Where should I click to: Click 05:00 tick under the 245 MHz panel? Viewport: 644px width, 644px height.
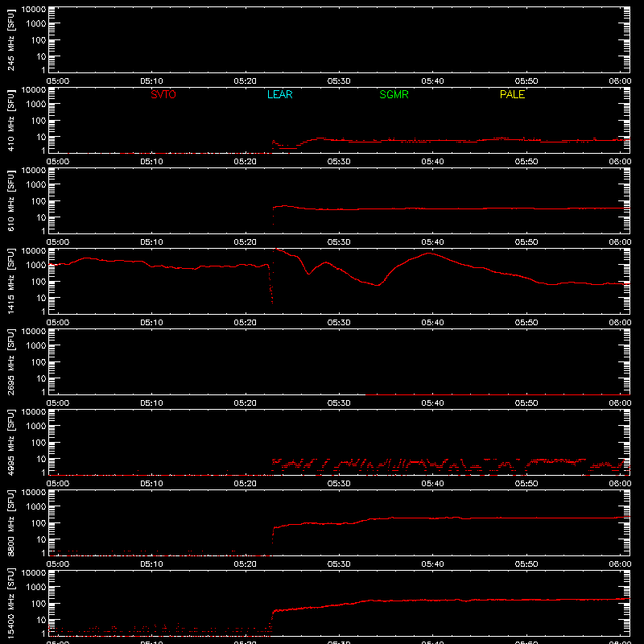coord(57,81)
